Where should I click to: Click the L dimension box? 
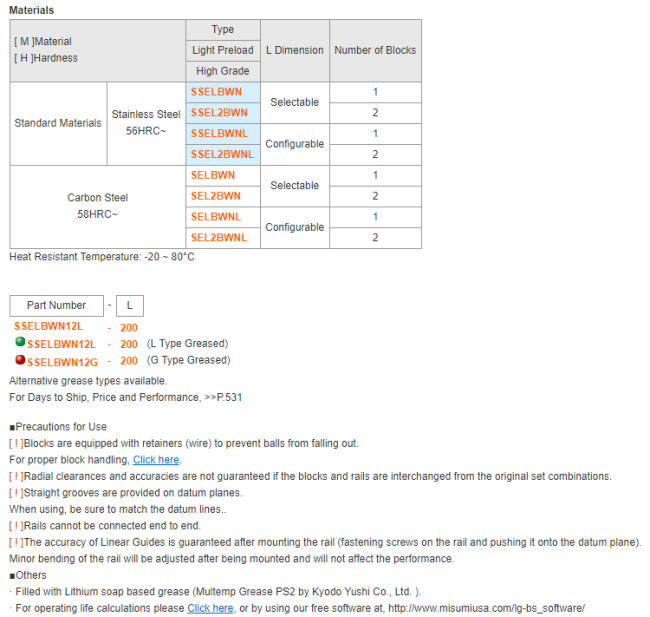pyautogui.click(x=129, y=305)
